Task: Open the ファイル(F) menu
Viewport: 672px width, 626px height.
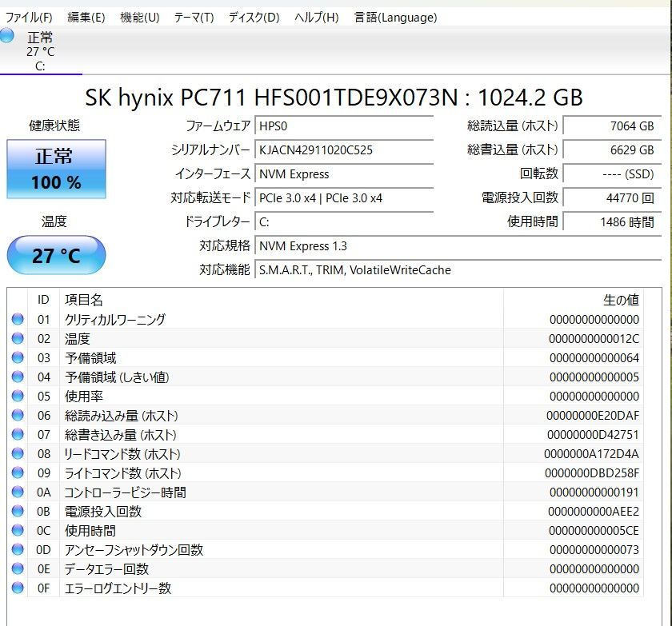Action: (x=29, y=18)
